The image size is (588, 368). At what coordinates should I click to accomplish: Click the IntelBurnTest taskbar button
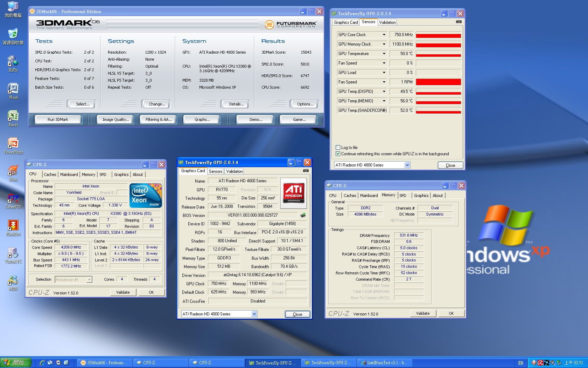(384, 363)
